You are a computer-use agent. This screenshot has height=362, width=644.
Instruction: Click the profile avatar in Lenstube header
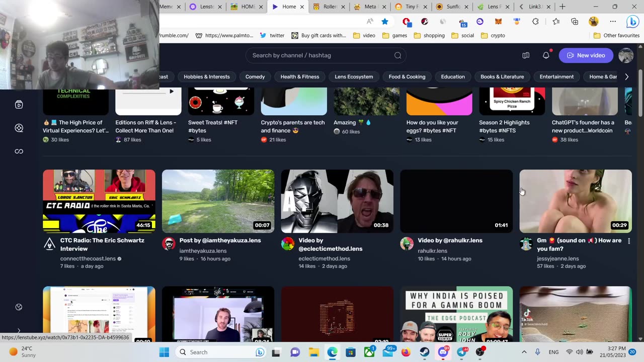tap(626, 55)
